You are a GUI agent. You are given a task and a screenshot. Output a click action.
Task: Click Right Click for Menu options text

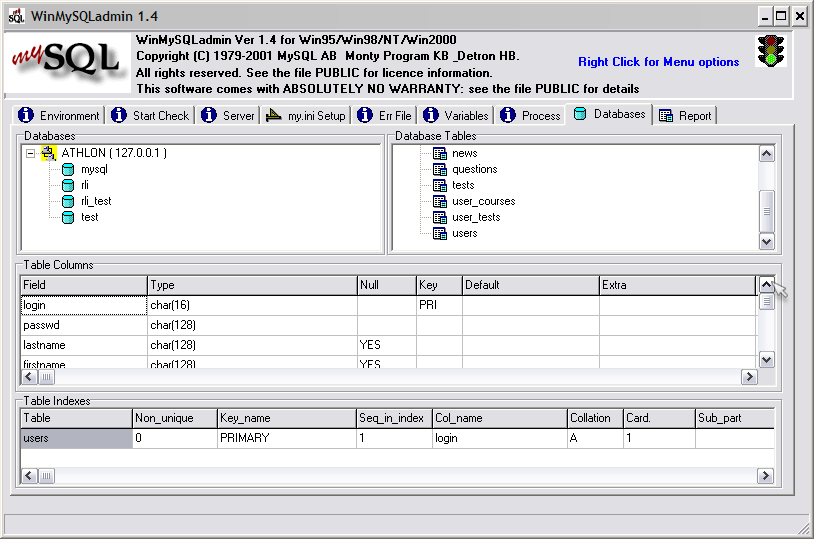[658, 62]
